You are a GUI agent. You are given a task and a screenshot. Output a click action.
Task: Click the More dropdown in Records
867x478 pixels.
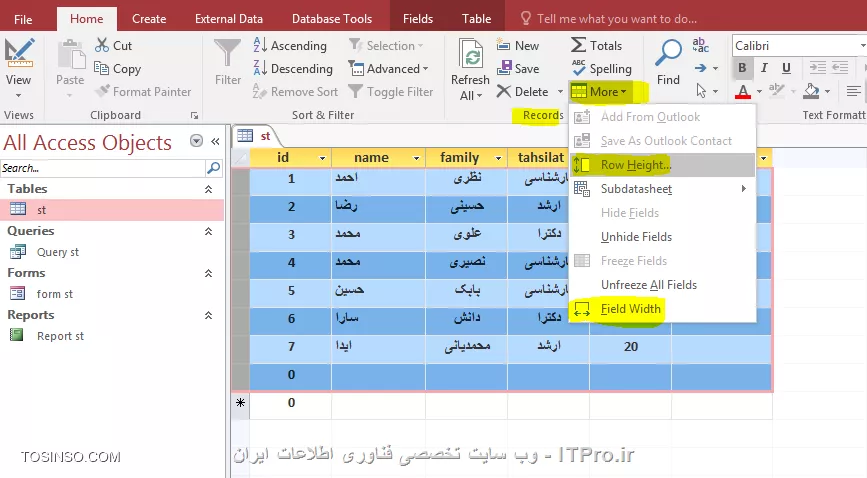tap(599, 91)
